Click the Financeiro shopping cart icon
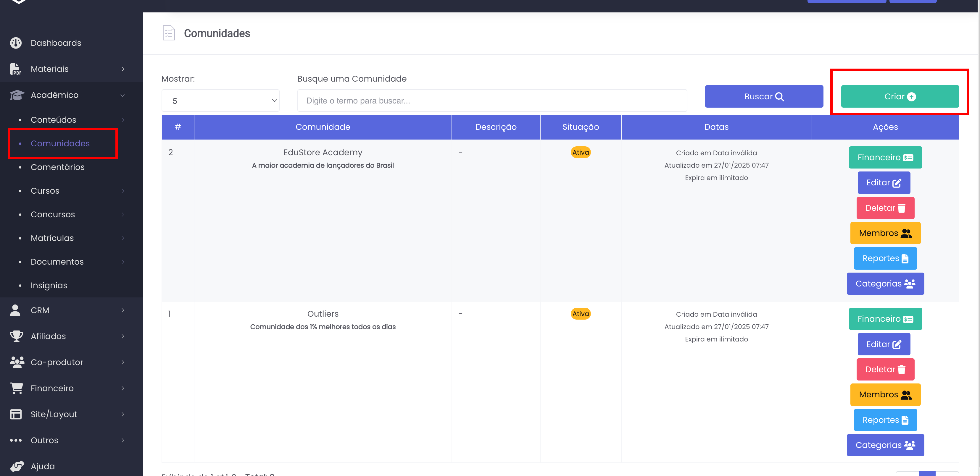 [17, 388]
